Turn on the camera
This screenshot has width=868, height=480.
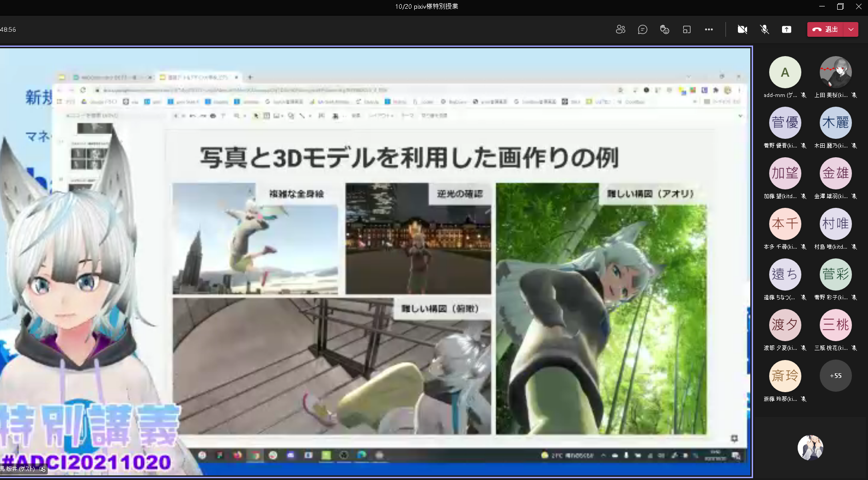click(742, 29)
